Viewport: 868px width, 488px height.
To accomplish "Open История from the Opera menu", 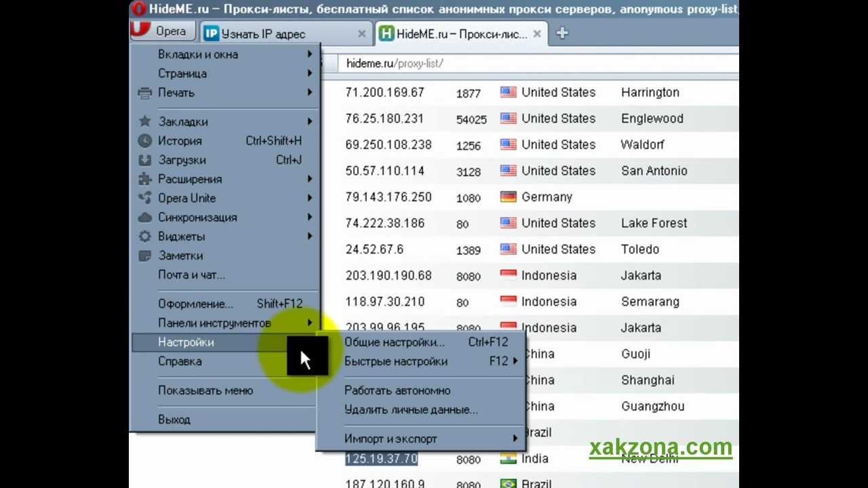I will [224, 141].
